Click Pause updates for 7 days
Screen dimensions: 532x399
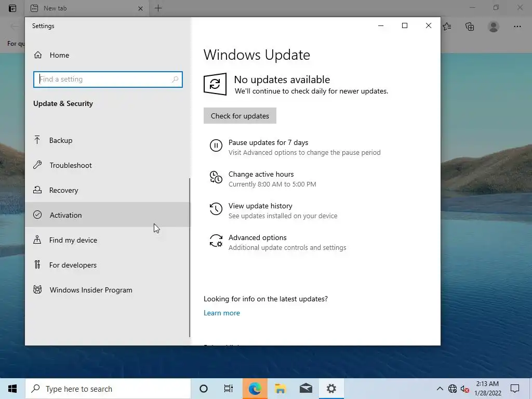[269, 142]
